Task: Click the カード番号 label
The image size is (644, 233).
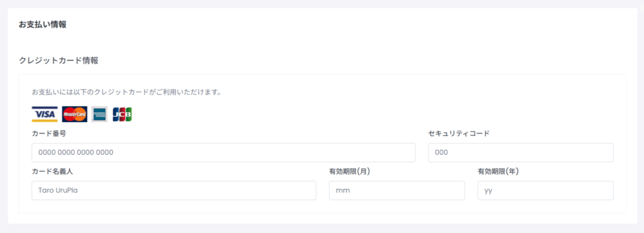Action: coord(49,134)
